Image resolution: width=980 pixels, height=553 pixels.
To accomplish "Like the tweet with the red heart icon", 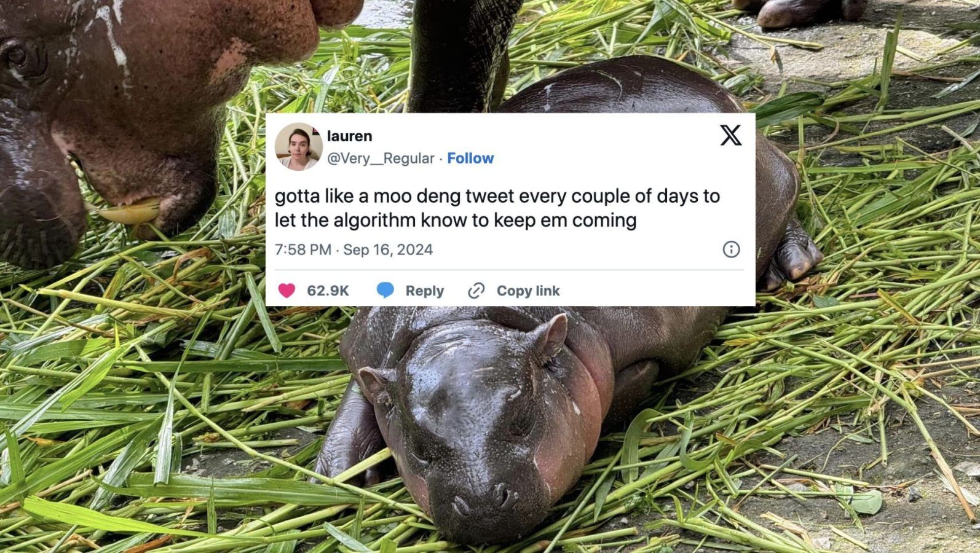I will 286,291.
